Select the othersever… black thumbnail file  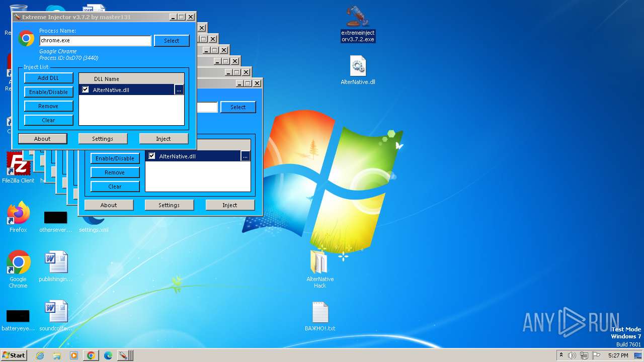55,222
